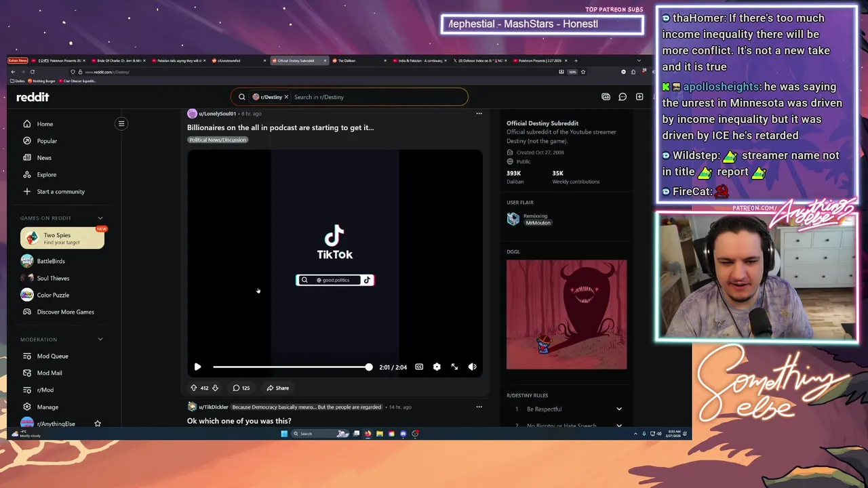Open the BattleBirds game
Image resolution: width=868 pixels, height=488 pixels.
[x=51, y=261]
